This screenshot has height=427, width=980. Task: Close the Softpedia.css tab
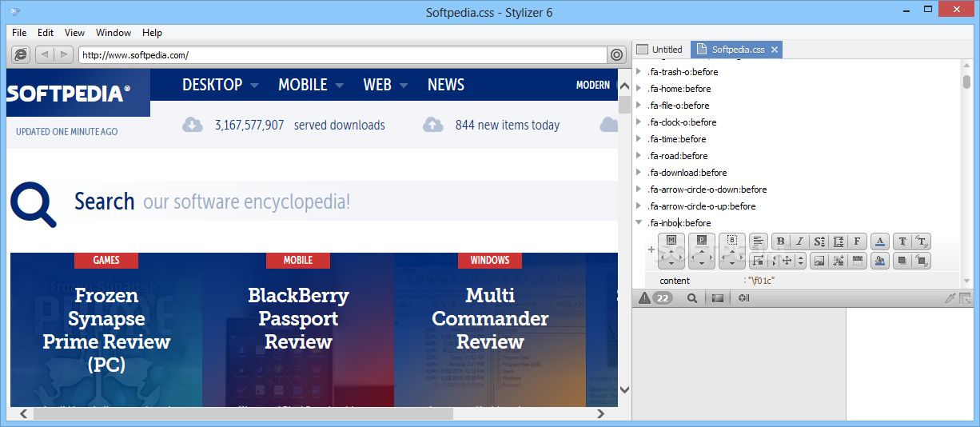click(775, 50)
